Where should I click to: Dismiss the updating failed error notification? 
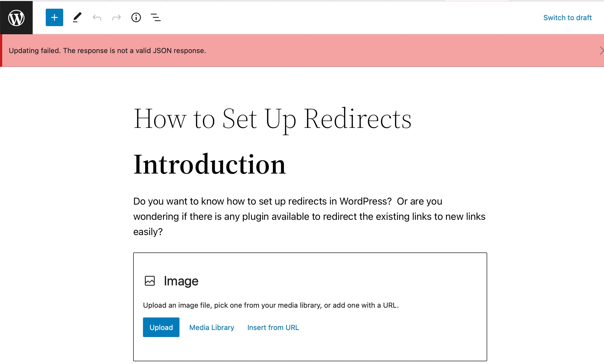600,50
